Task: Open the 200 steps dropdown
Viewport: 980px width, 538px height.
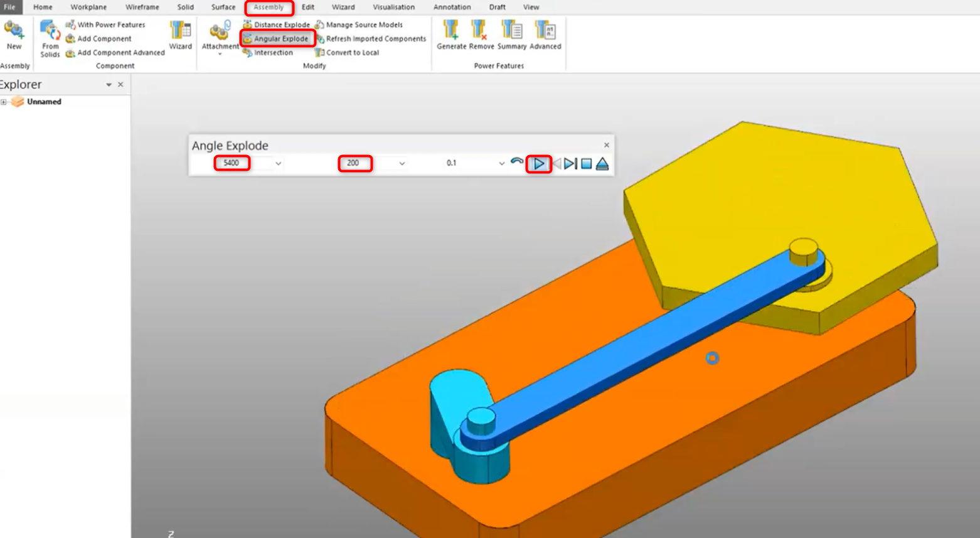Action: pos(400,163)
